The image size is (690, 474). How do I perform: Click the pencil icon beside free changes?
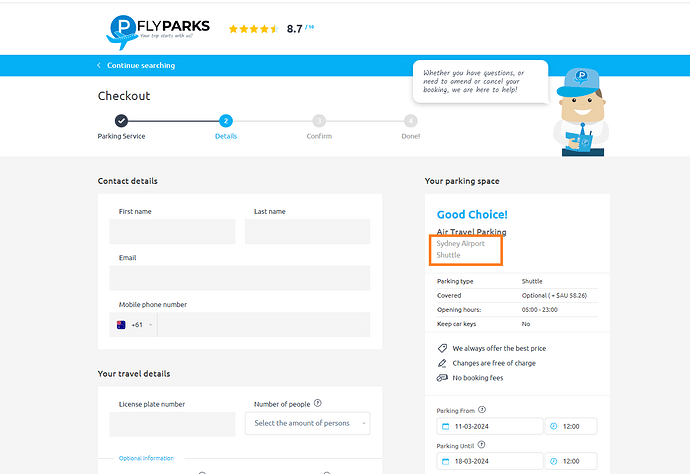coord(442,363)
